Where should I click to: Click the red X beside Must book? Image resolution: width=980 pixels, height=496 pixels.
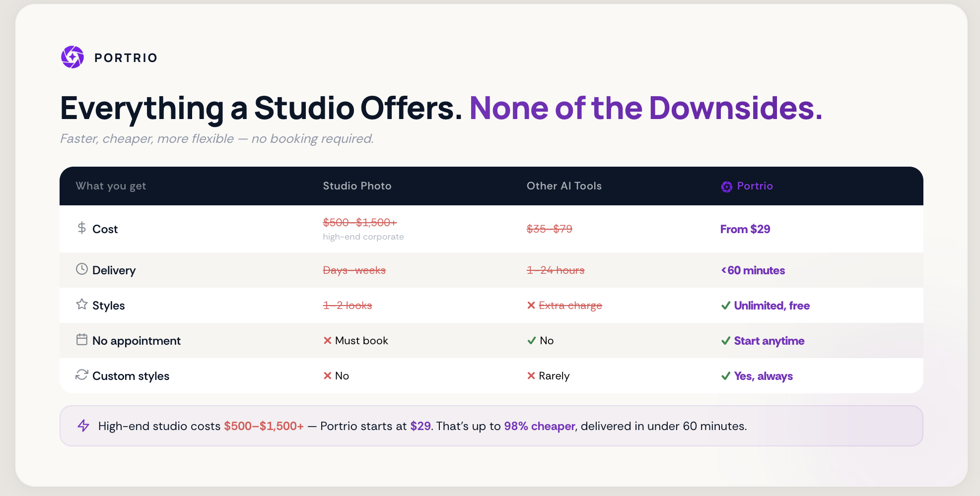click(x=328, y=340)
